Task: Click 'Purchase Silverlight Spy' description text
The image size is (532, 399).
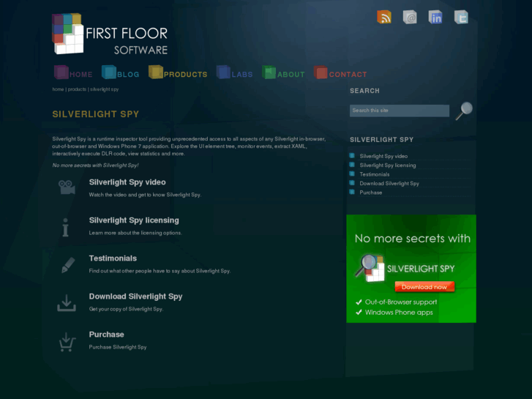Action: pyautogui.click(x=118, y=347)
